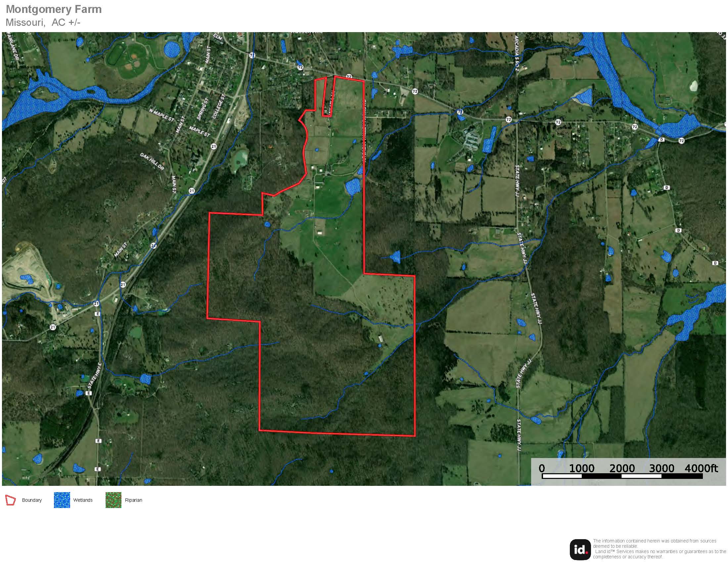Click the Missouri AC +/- subtitle label
This screenshot has width=728, height=563.
point(43,23)
